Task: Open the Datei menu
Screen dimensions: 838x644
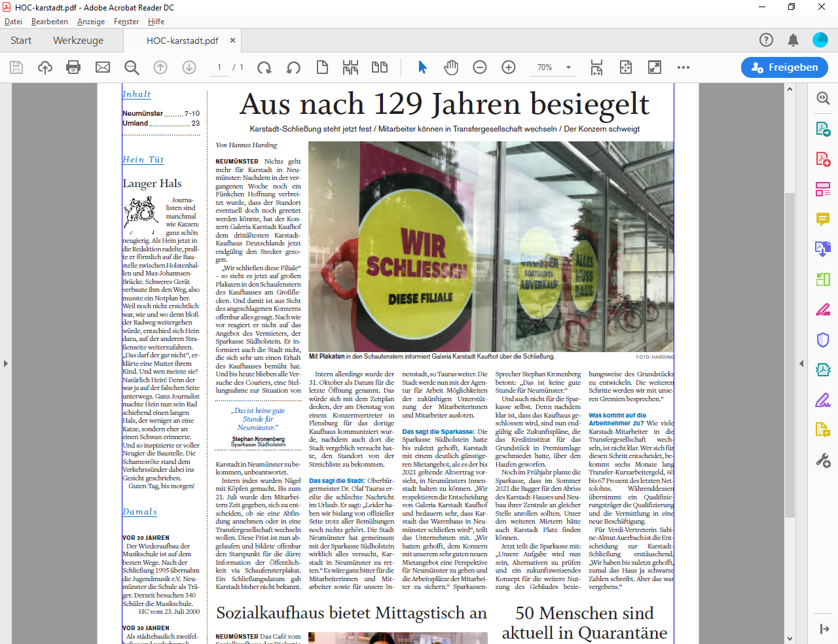Action: pos(13,22)
